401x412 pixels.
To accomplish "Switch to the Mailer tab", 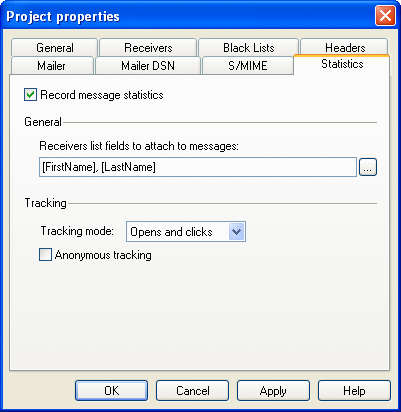I will [x=52, y=65].
